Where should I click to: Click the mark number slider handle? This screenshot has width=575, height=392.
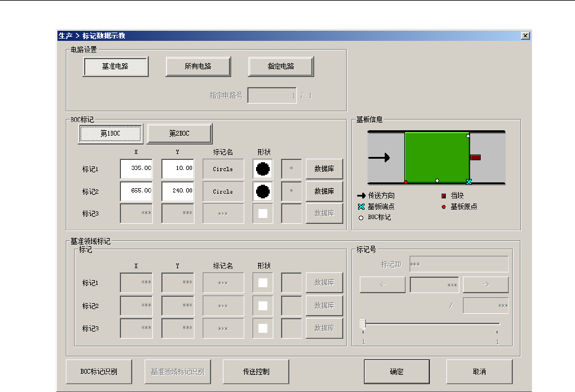(x=363, y=324)
